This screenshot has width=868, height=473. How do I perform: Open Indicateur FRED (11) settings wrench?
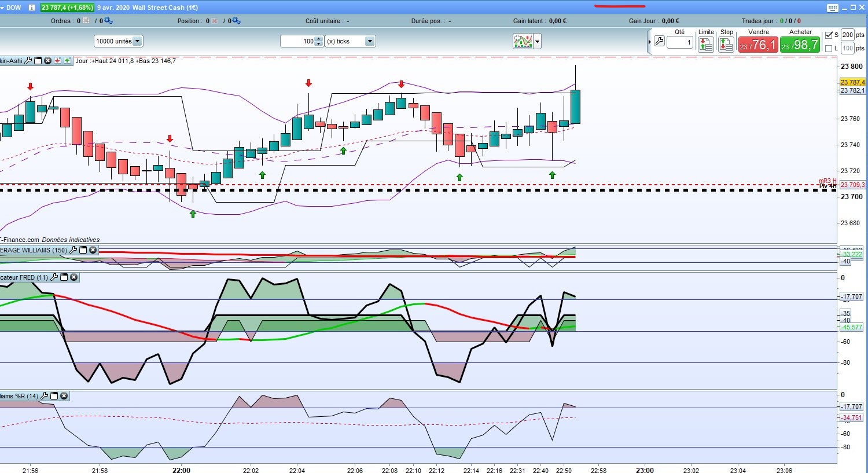54,277
